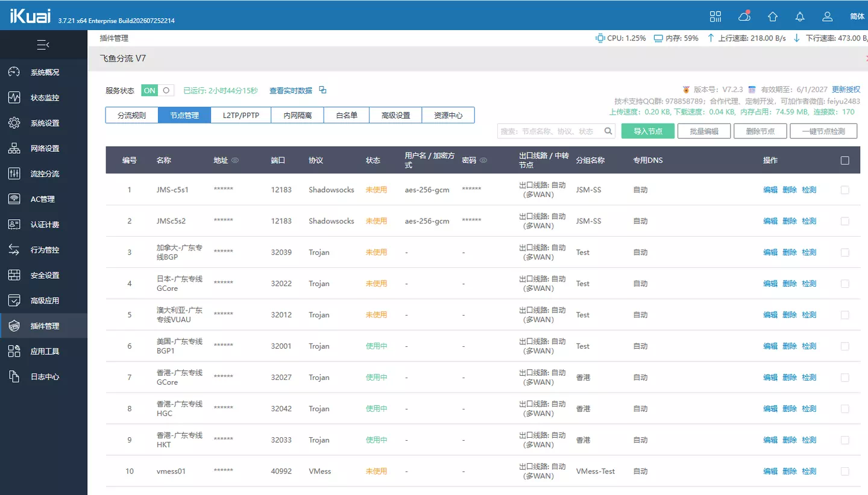The image size is (868, 495).
Task: Open 系统设置 in the sidebar
Action: click(43, 123)
